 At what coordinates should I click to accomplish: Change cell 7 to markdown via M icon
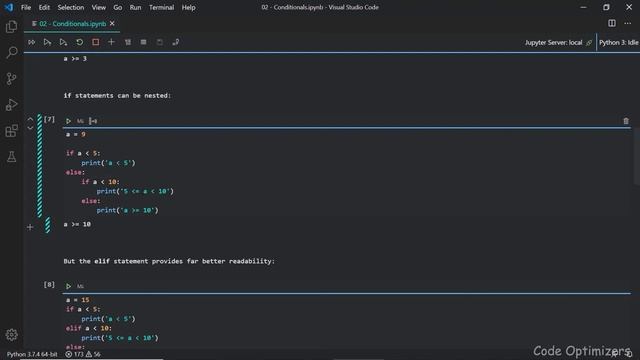point(80,121)
